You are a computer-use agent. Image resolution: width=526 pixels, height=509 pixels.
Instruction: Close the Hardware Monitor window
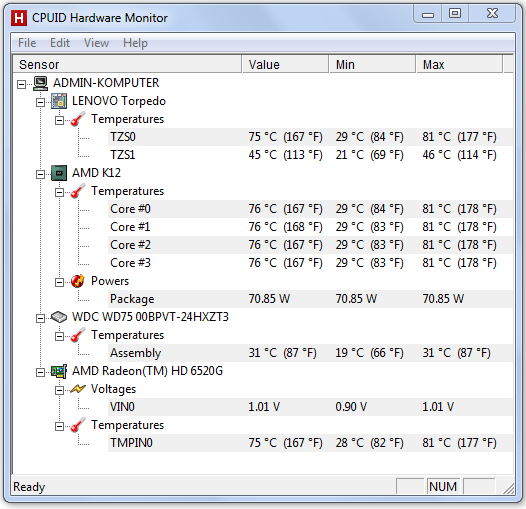pyautogui.click(x=492, y=14)
